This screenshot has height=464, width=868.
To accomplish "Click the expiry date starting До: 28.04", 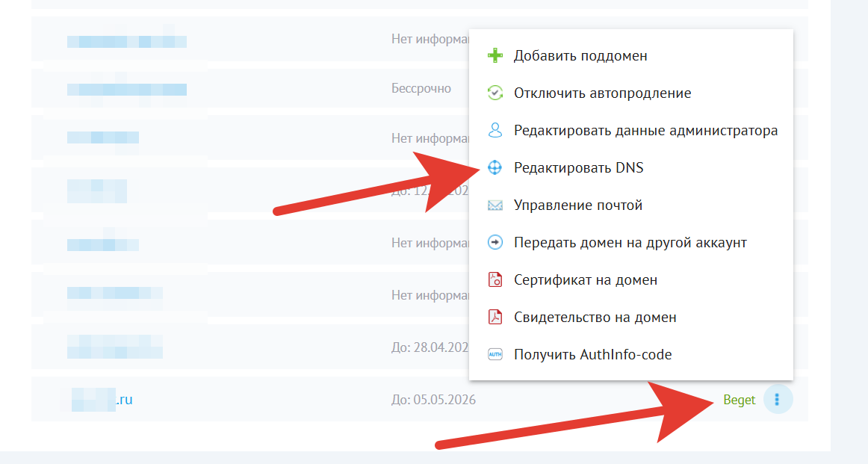I will [x=430, y=347].
